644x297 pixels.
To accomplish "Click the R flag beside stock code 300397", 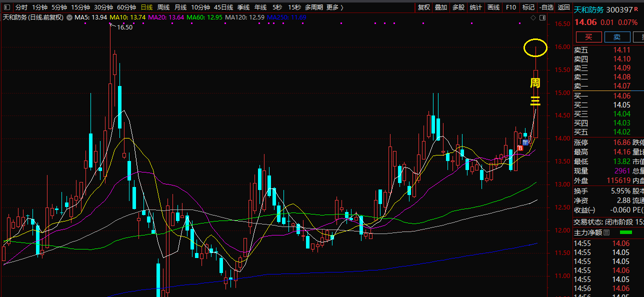I will point(636,9).
